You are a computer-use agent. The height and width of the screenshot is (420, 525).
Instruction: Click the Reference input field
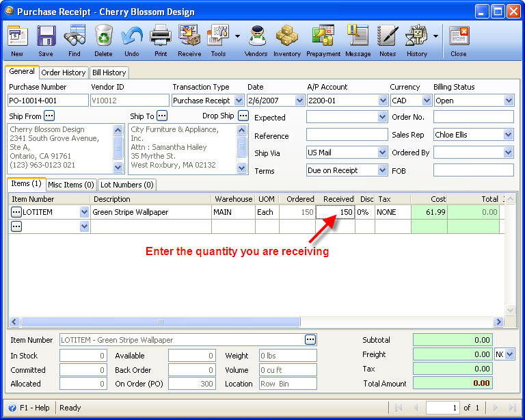pos(347,135)
